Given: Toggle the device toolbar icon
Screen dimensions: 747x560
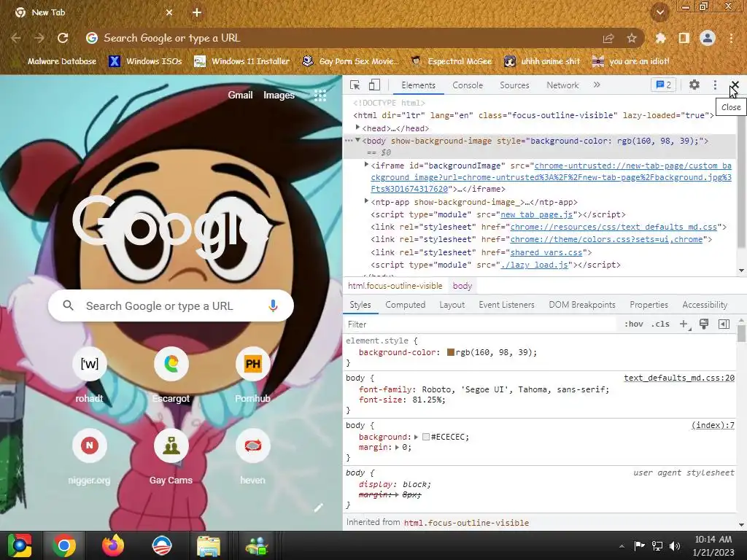Looking at the screenshot, I should pyautogui.click(x=374, y=85).
